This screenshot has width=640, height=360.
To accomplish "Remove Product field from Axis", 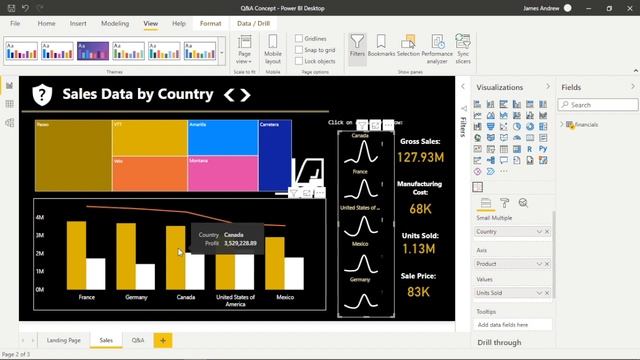I will coord(547,264).
